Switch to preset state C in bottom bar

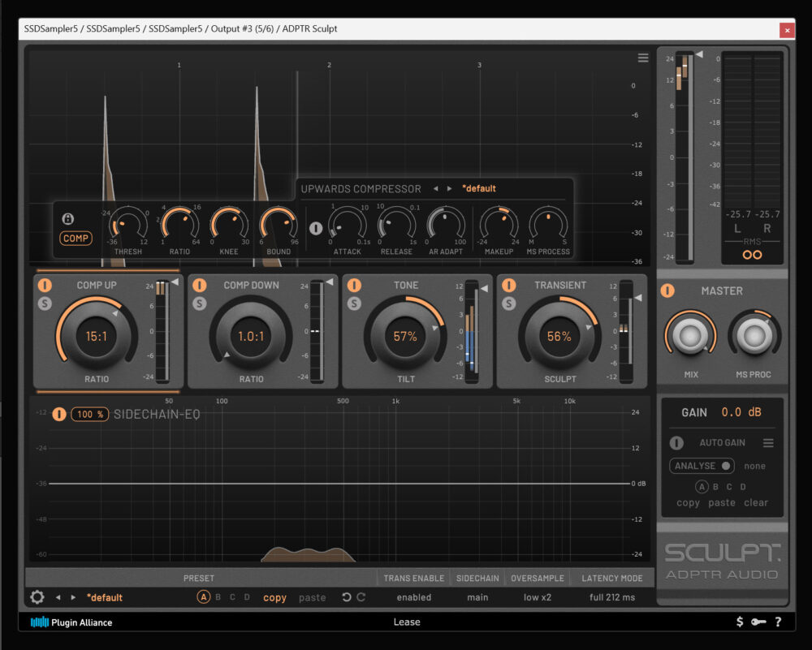click(x=232, y=597)
